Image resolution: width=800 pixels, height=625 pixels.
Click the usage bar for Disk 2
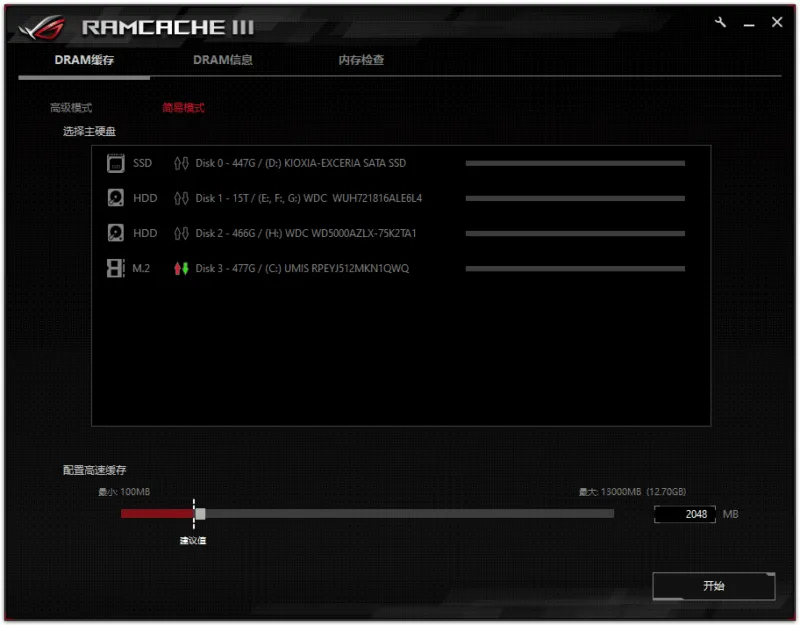coord(575,233)
